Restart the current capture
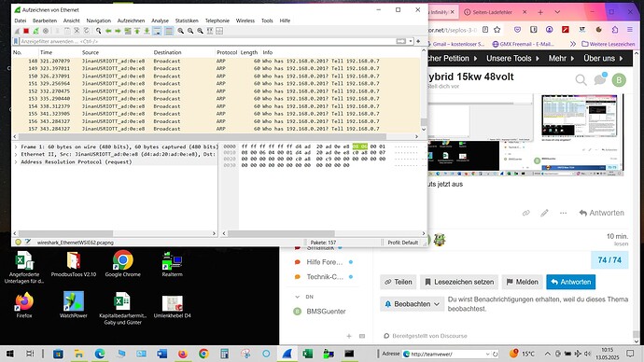The image size is (644, 362). (x=36, y=31)
